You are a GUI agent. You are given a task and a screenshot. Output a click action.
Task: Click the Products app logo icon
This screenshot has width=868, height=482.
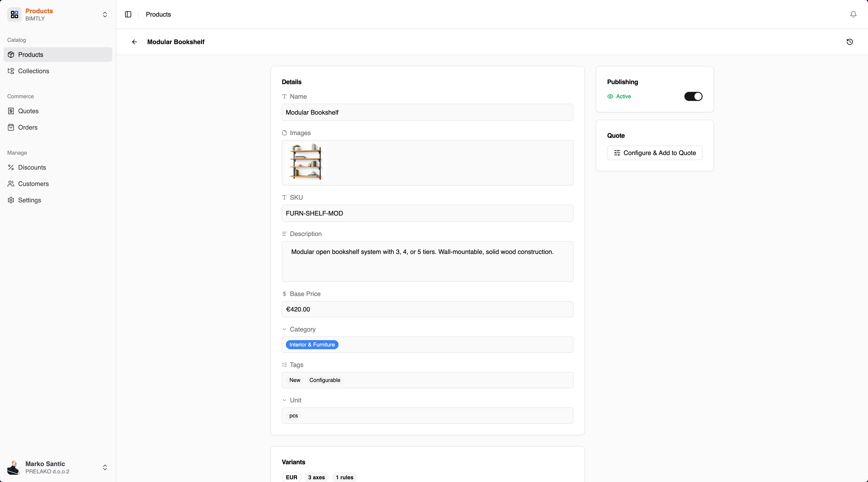14,14
